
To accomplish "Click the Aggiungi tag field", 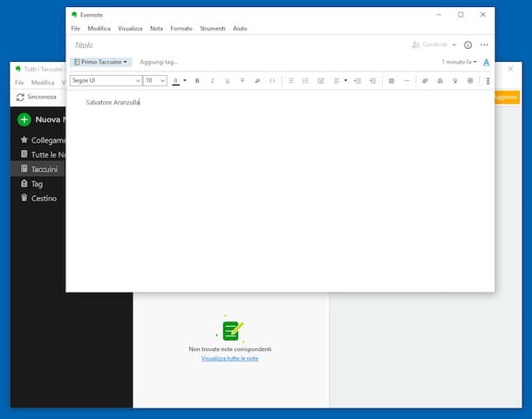I will click(159, 62).
